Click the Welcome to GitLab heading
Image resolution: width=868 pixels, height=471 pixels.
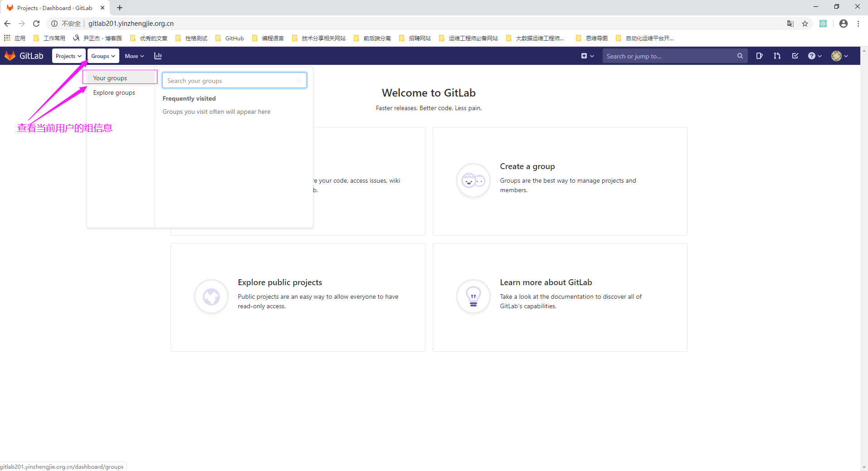(x=429, y=93)
